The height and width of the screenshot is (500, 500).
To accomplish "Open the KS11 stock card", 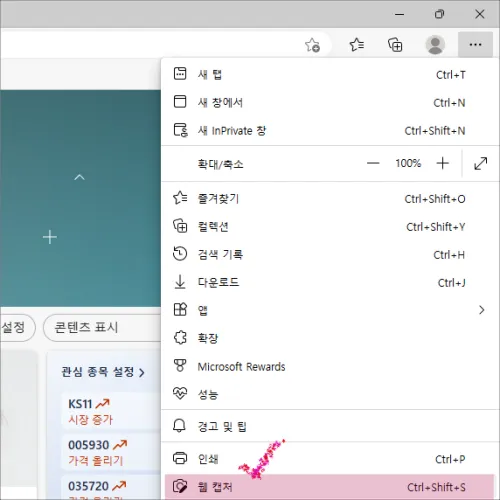I will pos(111,411).
